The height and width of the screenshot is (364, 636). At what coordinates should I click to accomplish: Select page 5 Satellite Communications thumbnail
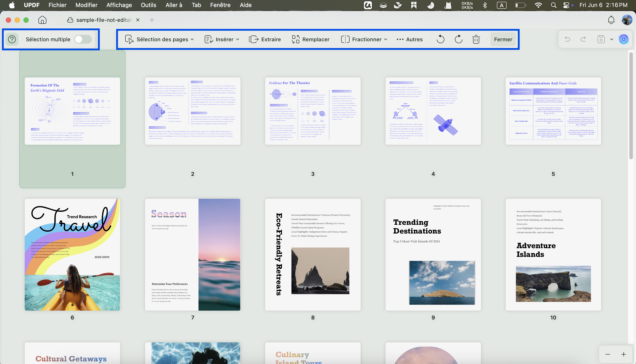(x=553, y=111)
